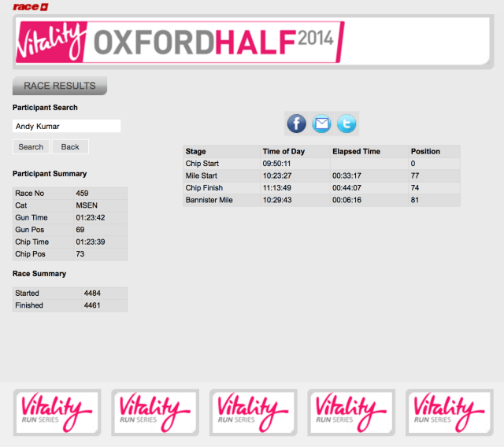Image resolution: width=504 pixels, height=447 pixels.
Task: Select position value 81
Action: 415,200
